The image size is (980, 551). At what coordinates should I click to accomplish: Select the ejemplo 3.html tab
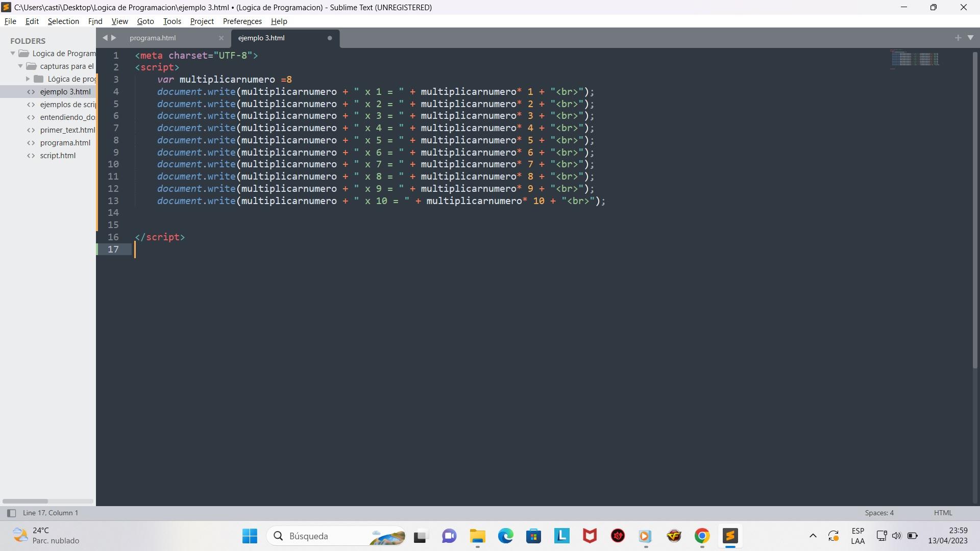pyautogui.click(x=261, y=38)
